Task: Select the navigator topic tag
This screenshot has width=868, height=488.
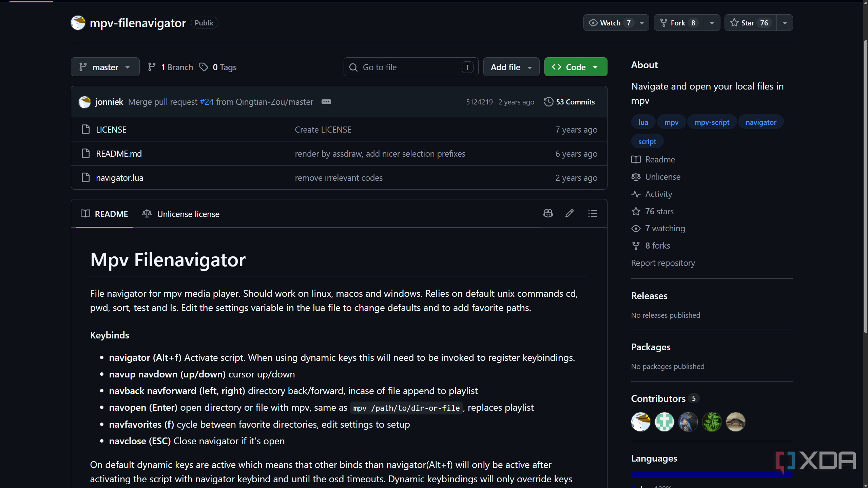Action: (x=761, y=122)
